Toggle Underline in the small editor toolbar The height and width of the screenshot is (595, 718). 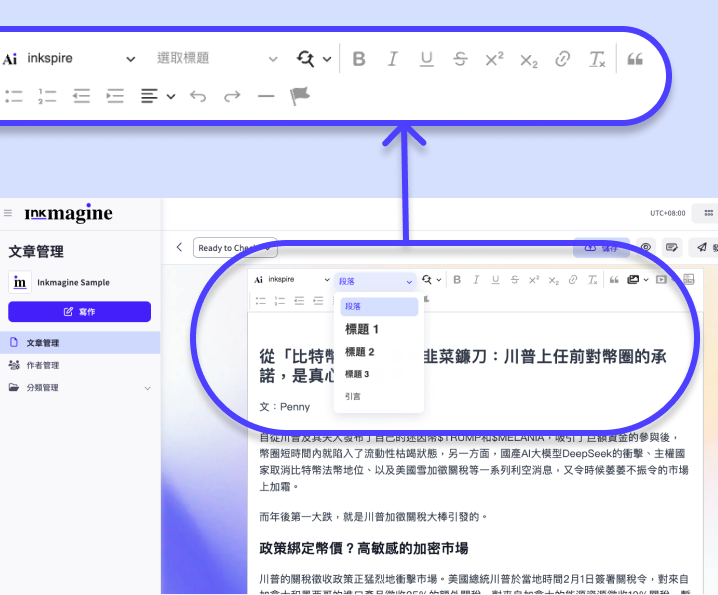pyautogui.click(x=495, y=279)
